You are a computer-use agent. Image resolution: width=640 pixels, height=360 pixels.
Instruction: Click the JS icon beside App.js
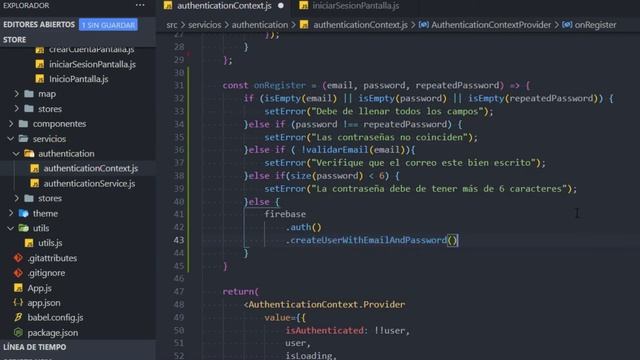click(18, 288)
